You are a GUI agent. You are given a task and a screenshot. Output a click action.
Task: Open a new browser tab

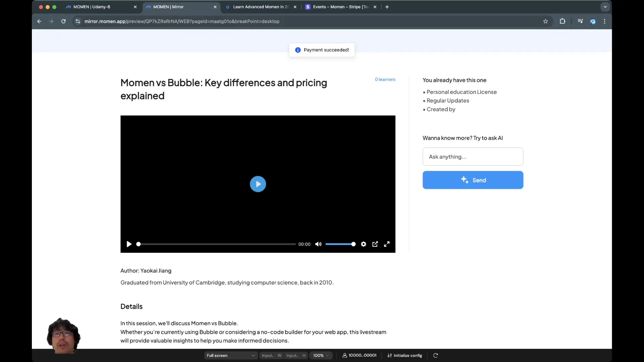(387, 7)
